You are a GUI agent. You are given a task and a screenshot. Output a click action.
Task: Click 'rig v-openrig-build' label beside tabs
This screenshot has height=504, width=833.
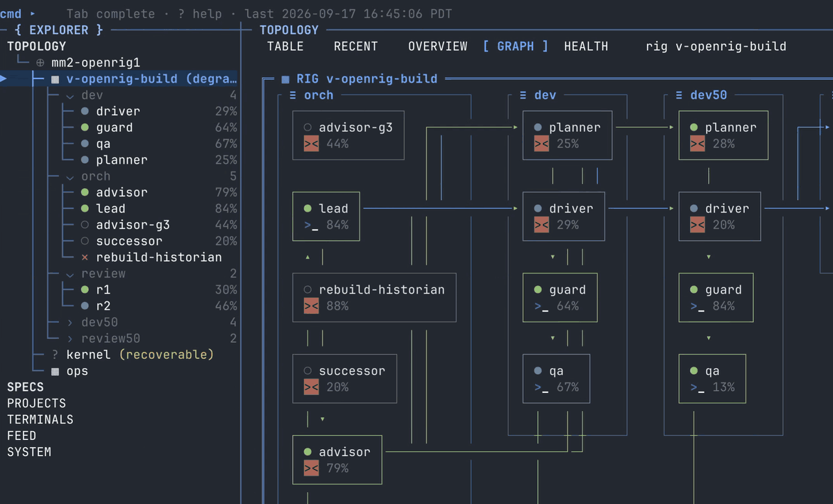coord(716,47)
